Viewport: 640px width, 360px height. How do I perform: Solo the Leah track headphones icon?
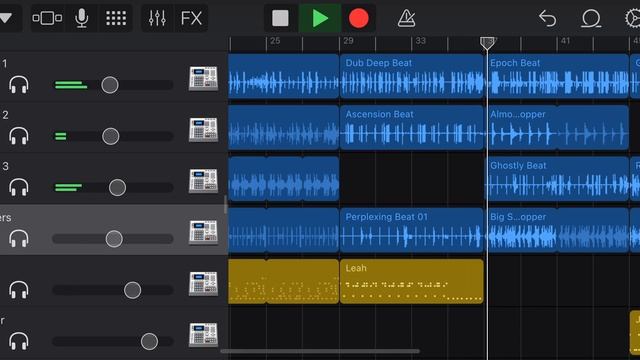tap(19, 290)
